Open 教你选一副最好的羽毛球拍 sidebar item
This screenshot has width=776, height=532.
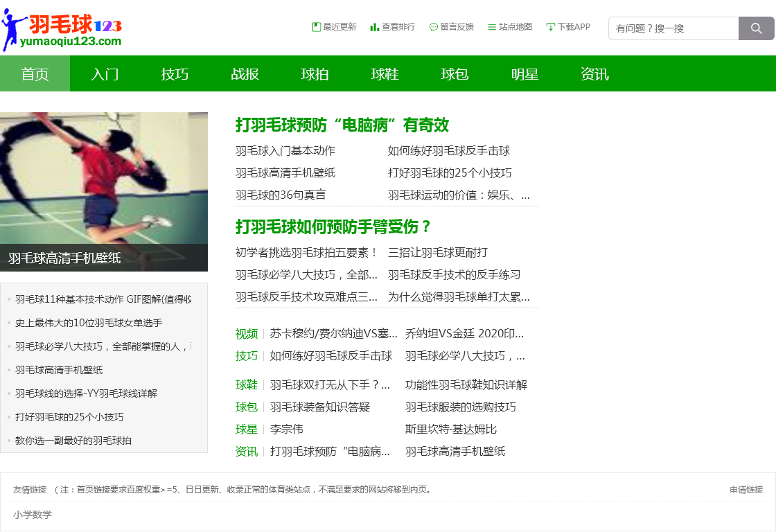(73, 441)
